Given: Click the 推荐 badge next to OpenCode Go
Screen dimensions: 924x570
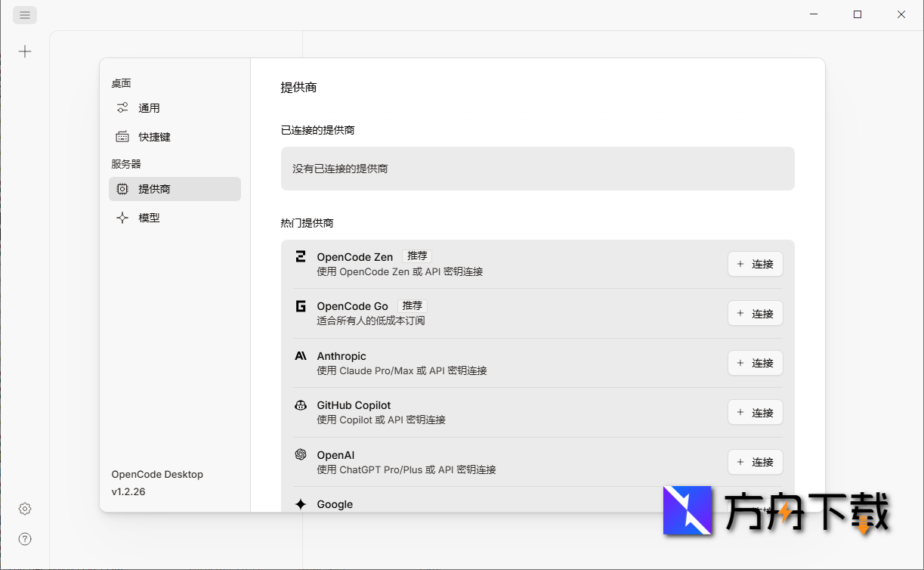Looking at the screenshot, I should point(412,305).
